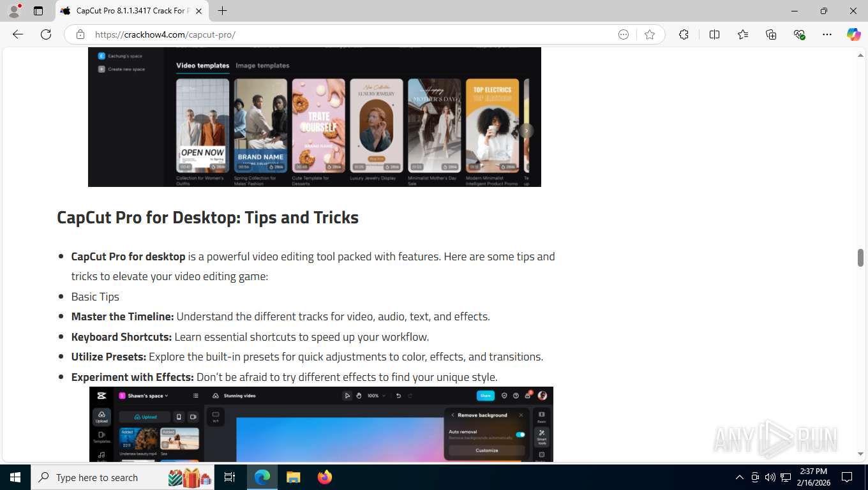This screenshot has width=868, height=490.
Task: Click the Experiment with Effects: text
Action: point(132,377)
